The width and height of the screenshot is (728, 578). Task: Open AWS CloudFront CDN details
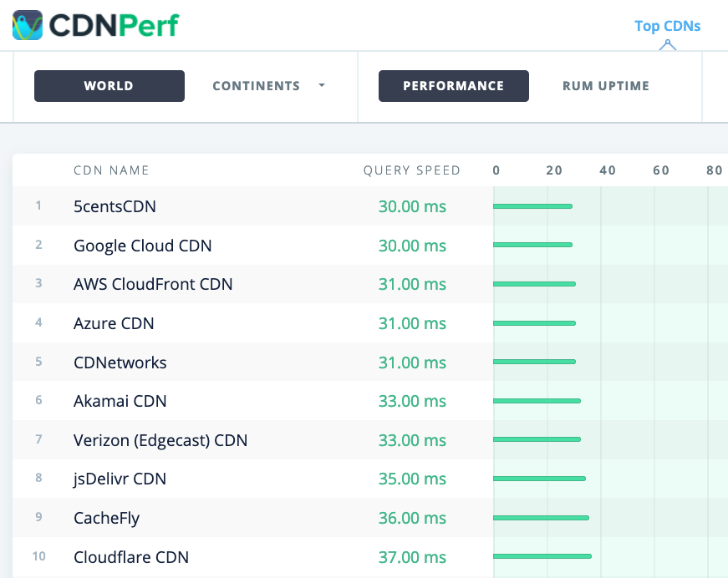coord(153,284)
